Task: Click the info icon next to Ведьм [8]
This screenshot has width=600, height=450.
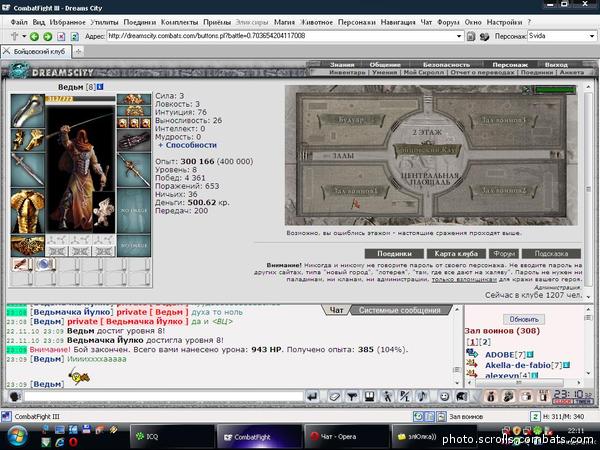Action: 100,87
